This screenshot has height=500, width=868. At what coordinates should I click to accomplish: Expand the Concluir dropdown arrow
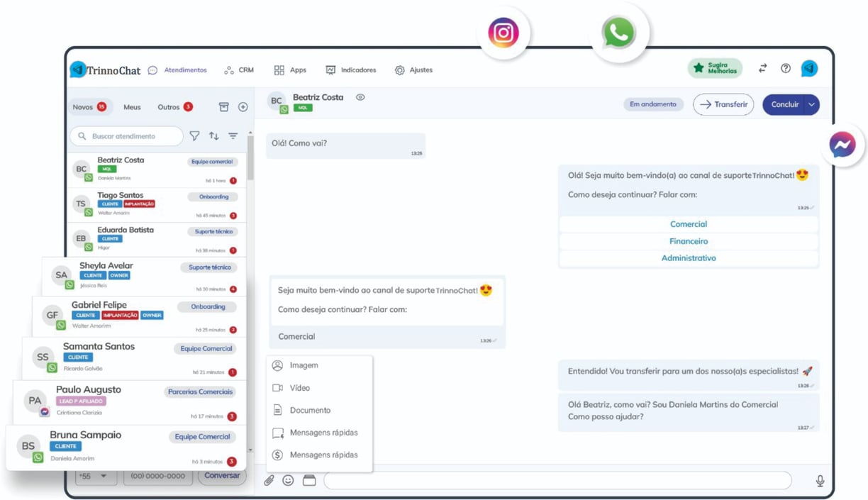(812, 104)
